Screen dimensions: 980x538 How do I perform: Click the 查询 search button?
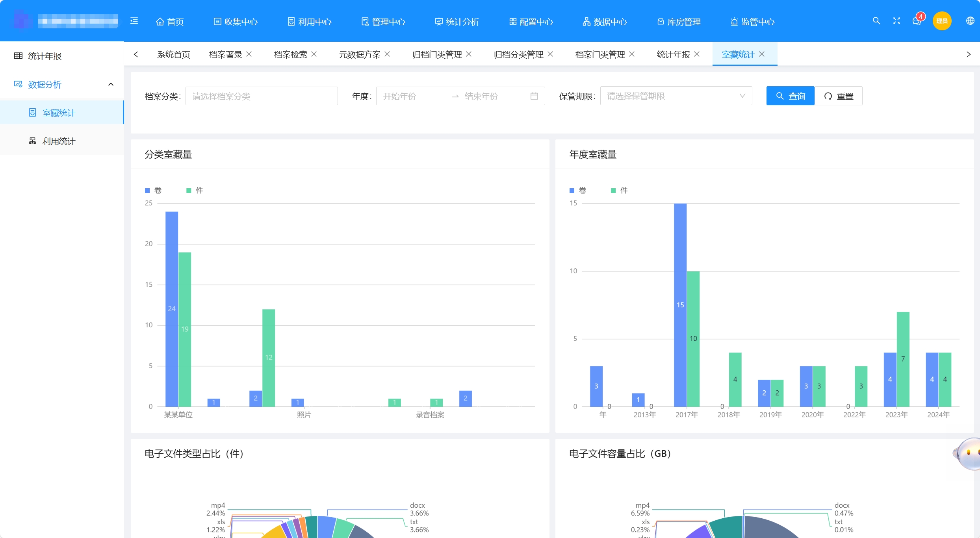tap(790, 96)
